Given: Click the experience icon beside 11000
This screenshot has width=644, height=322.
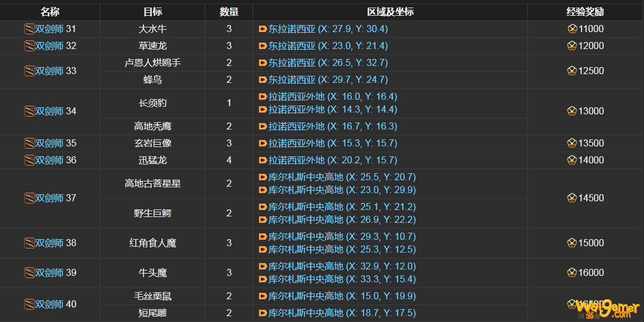Looking at the screenshot, I should tap(572, 29).
